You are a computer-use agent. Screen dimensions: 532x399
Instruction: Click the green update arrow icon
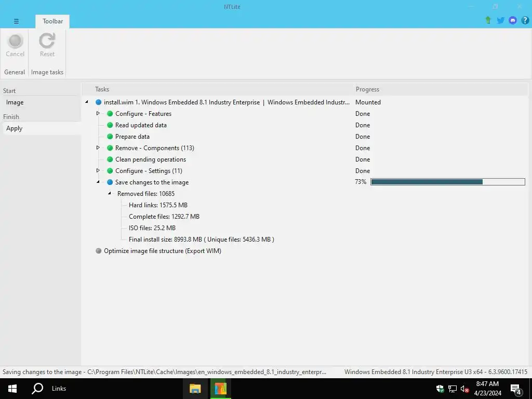tap(488, 20)
